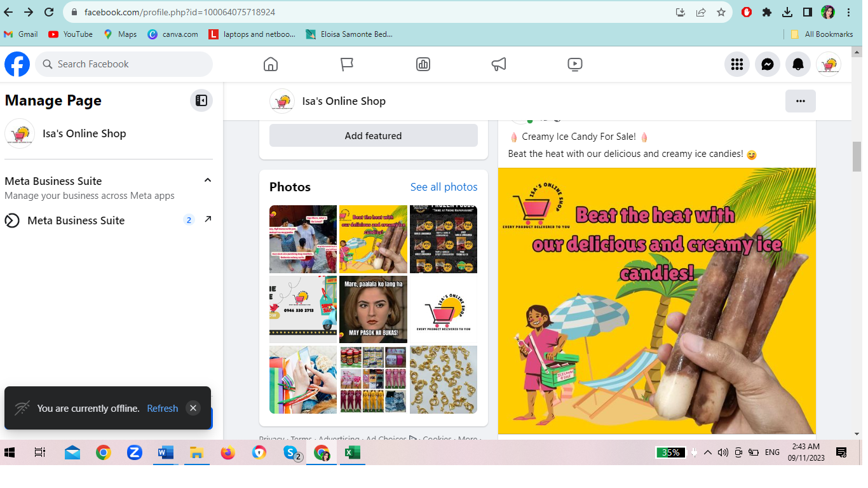The height and width of the screenshot is (488, 868).
Task: Open the Extensions puzzle icon
Action: coord(767,12)
